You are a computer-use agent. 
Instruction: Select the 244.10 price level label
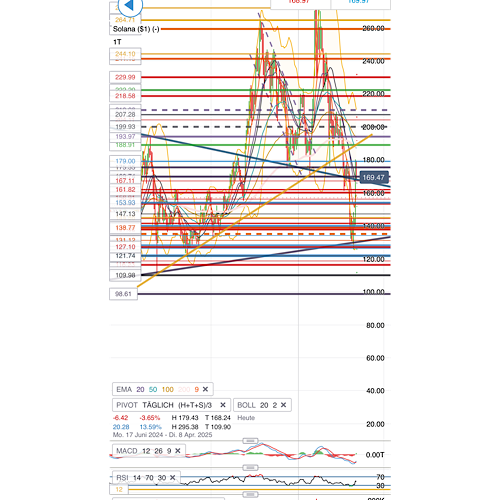click(125, 54)
